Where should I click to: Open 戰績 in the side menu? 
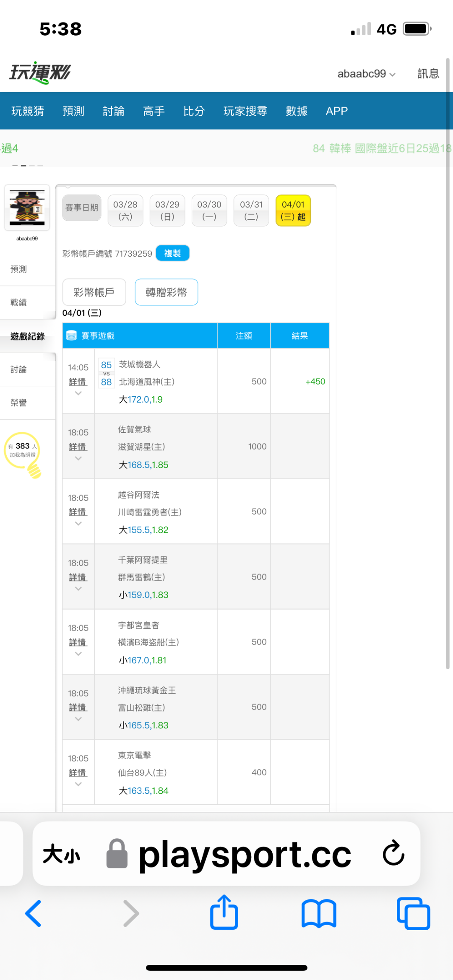click(x=19, y=302)
